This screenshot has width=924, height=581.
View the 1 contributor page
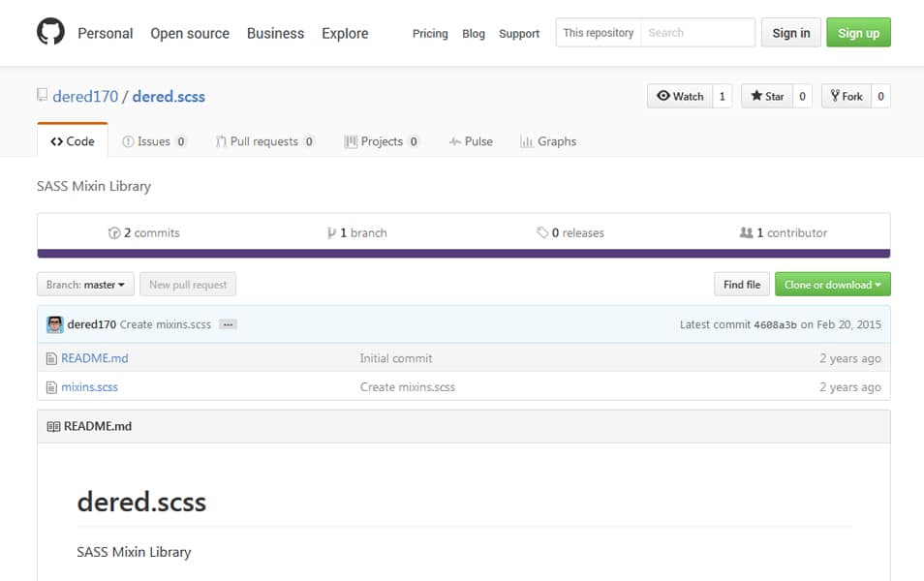(x=784, y=232)
